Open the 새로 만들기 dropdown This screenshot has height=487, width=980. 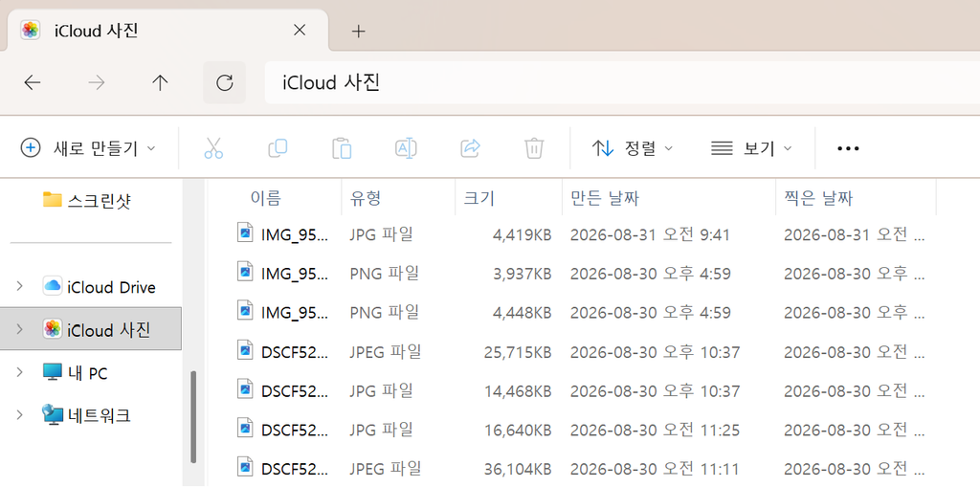(x=88, y=148)
